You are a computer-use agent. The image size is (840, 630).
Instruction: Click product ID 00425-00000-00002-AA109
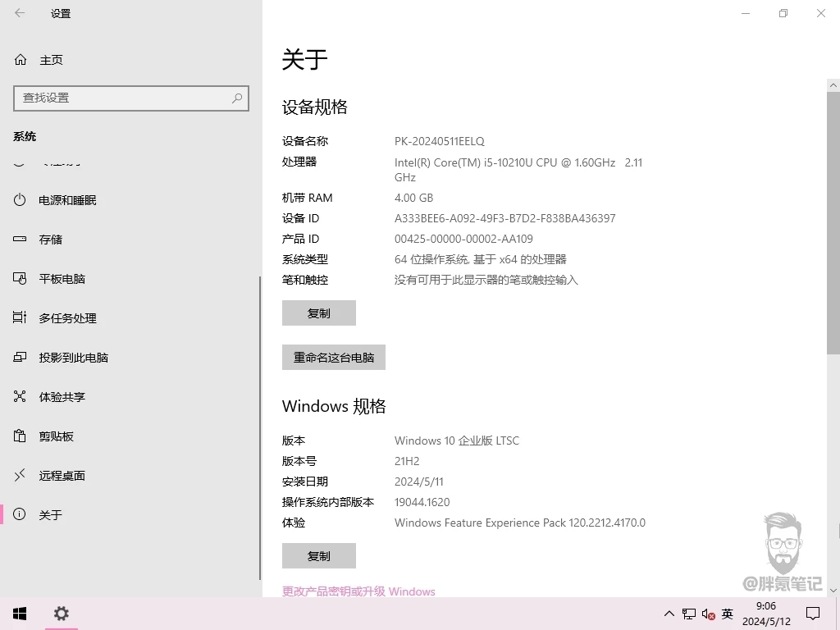(463, 239)
